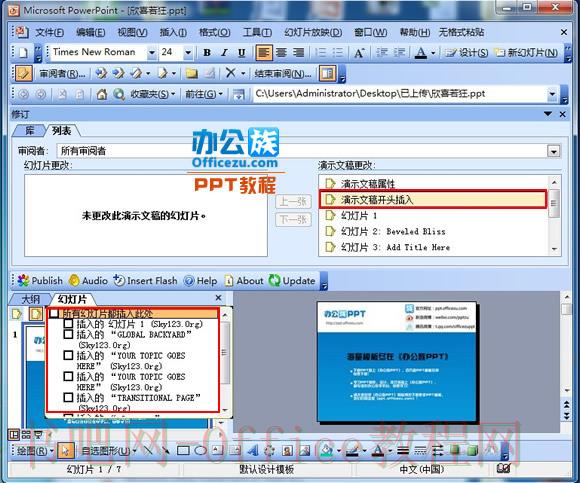Open the font color dropdown arrow
Screen dimensions: 580x483
tap(433, 53)
